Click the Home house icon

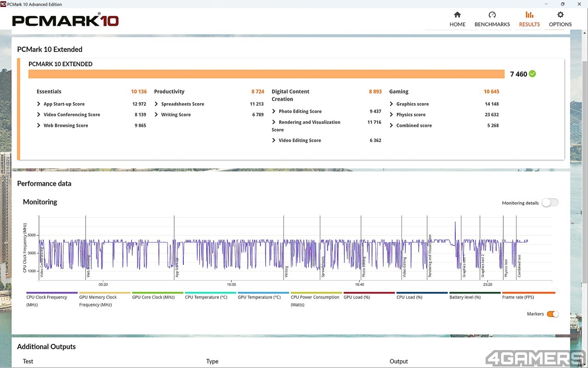(x=457, y=15)
